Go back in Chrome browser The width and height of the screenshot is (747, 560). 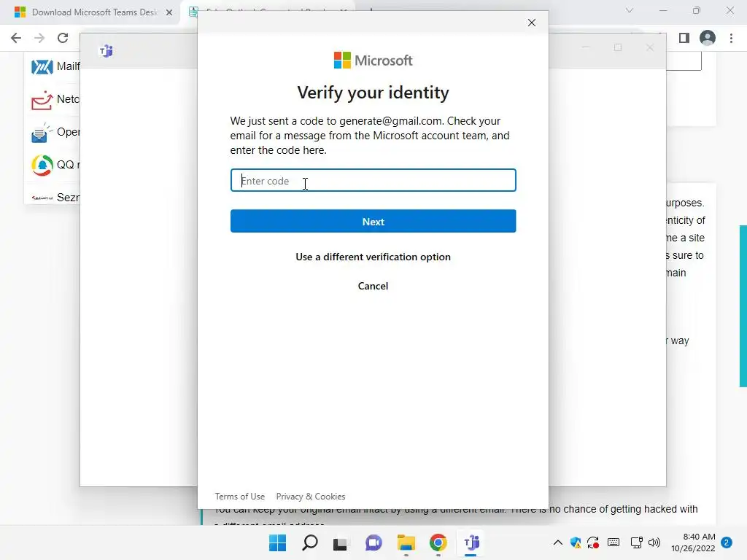click(16, 38)
